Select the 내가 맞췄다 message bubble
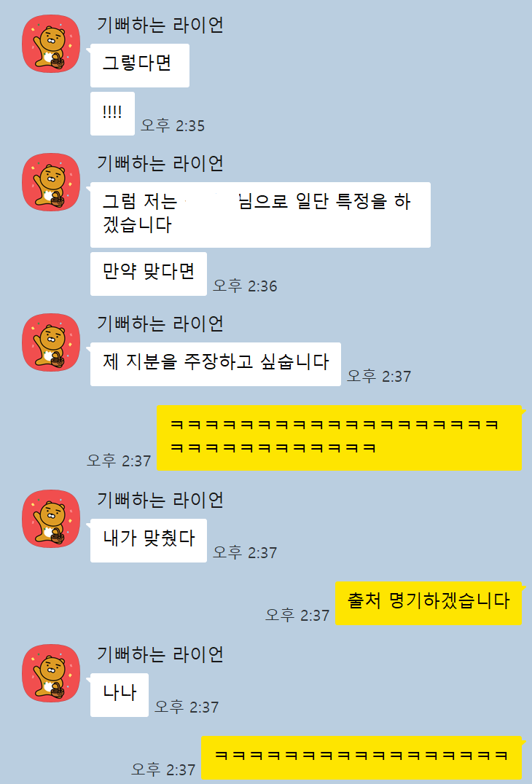Screen dimensions: 532x784 tap(149, 541)
